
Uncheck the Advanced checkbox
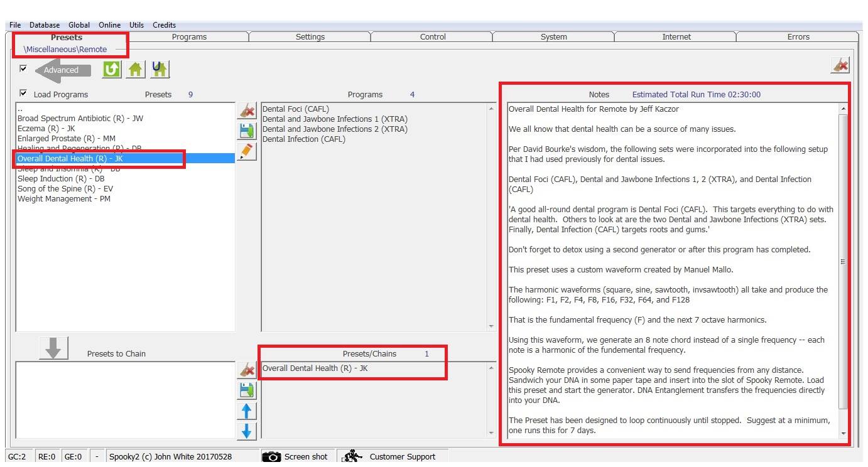(x=24, y=68)
